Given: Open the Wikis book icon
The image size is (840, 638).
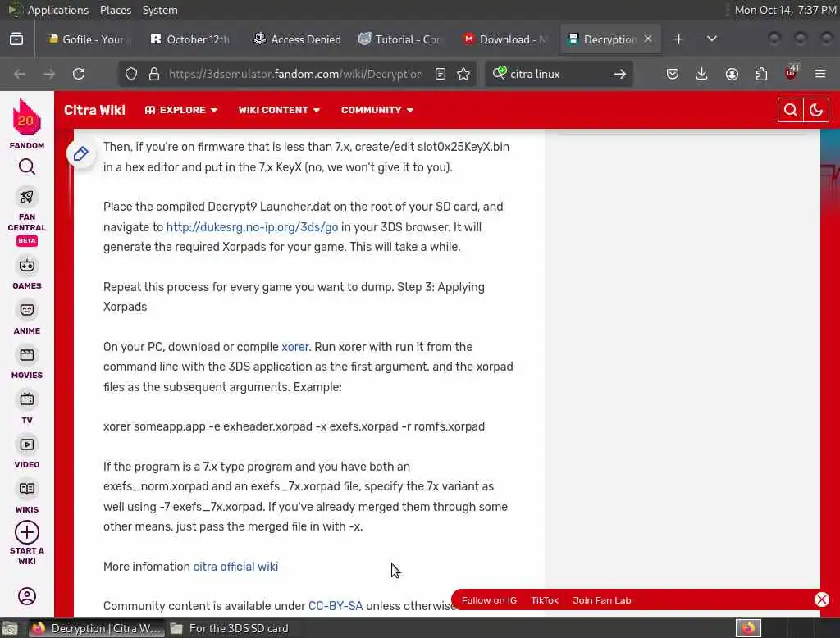Looking at the screenshot, I should pos(27,489).
